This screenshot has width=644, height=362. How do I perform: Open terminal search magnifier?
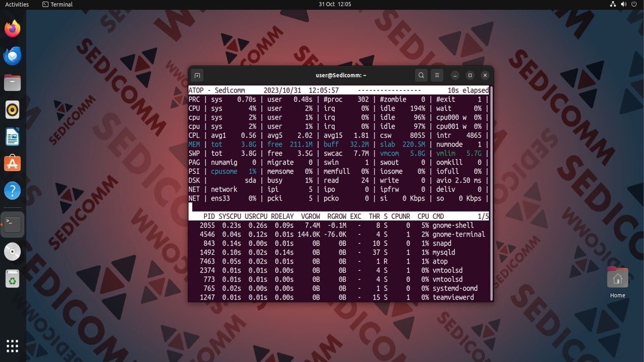(421, 75)
